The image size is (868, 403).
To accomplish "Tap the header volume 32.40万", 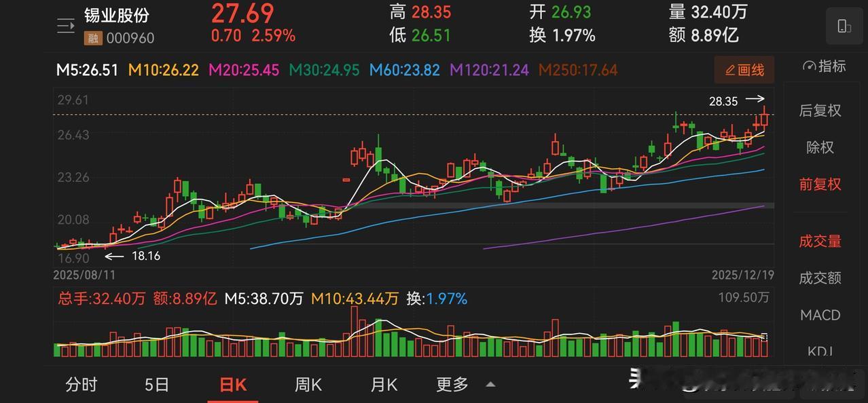I will (719, 12).
